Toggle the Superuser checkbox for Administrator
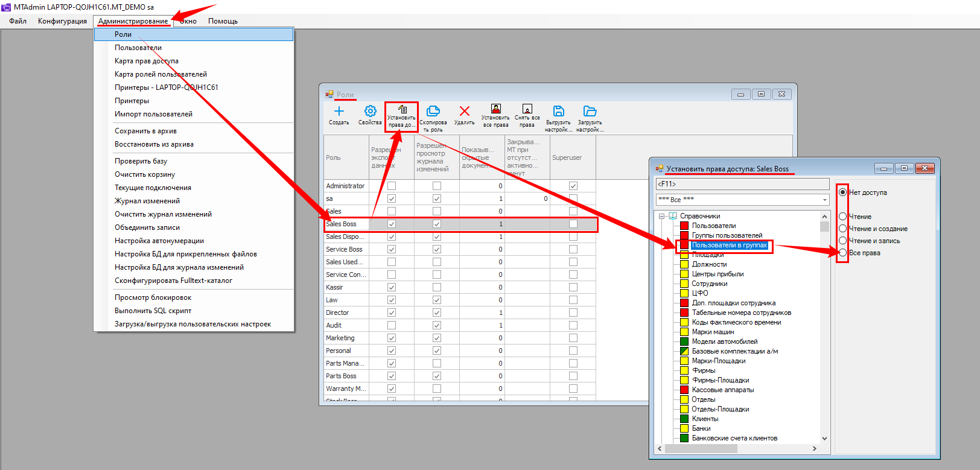 pyautogui.click(x=573, y=186)
